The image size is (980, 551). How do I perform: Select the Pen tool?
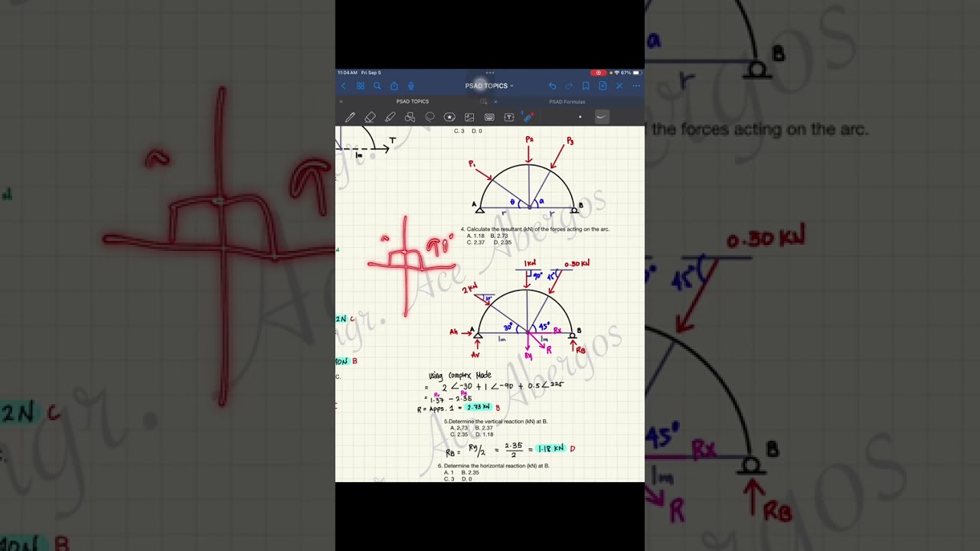350,117
